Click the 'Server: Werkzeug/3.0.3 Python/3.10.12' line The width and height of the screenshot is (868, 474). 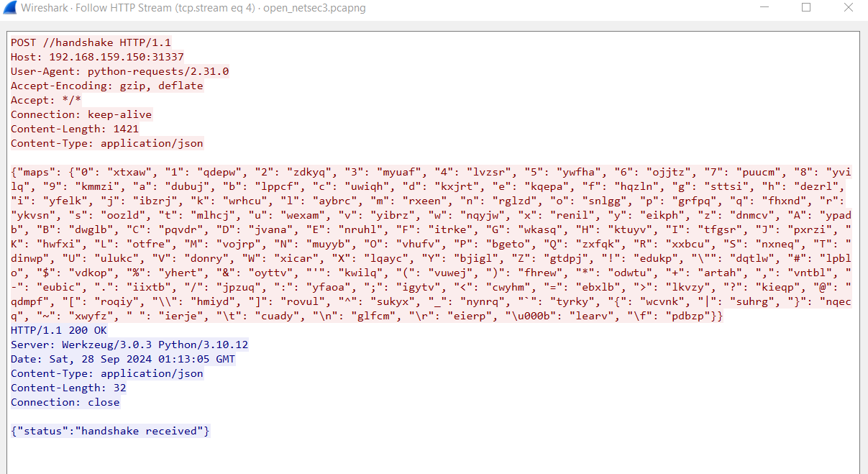click(x=129, y=345)
